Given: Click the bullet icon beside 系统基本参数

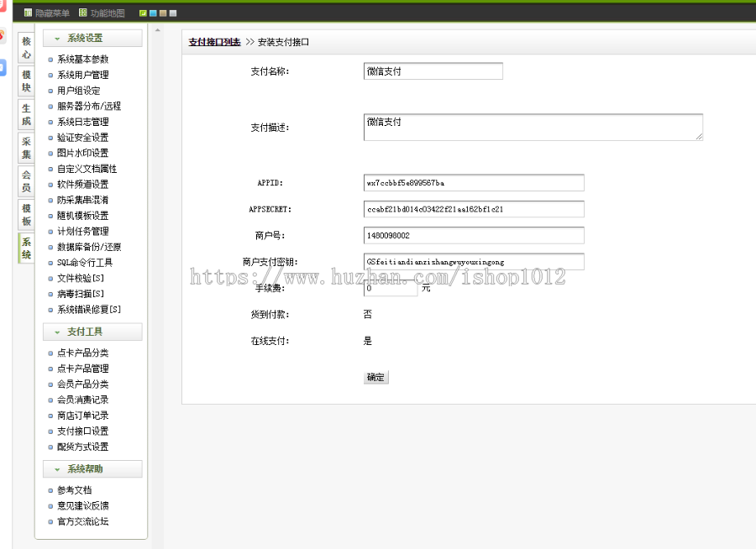Looking at the screenshot, I should click(x=50, y=60).
